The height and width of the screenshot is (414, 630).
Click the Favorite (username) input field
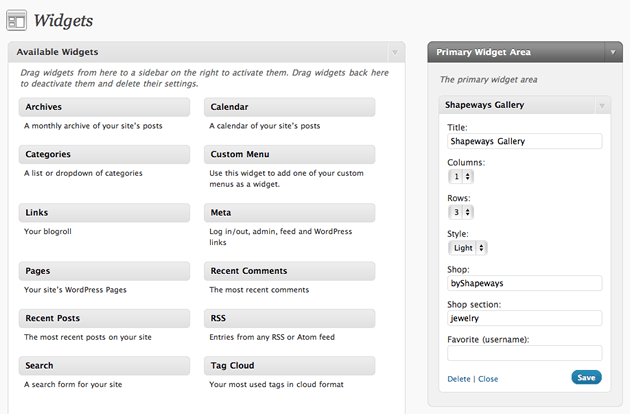pos(525,353)
